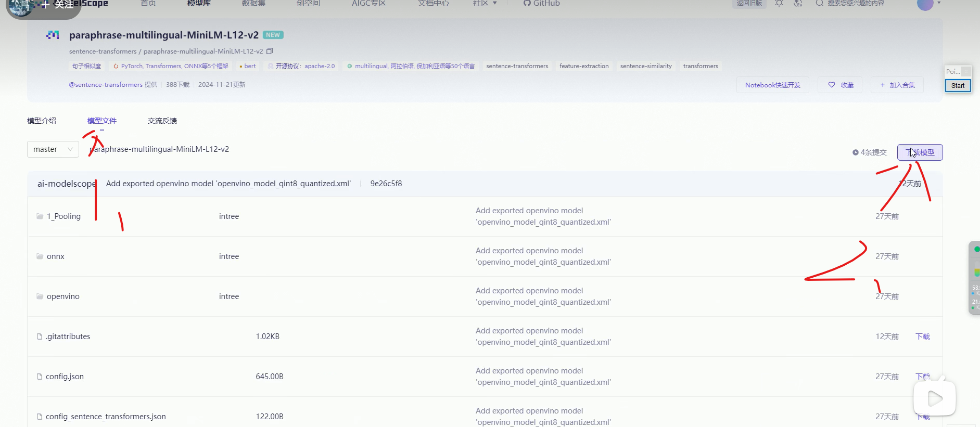Click the 加入合集 add to collection button
980x427 pixels.
[897, 85]
